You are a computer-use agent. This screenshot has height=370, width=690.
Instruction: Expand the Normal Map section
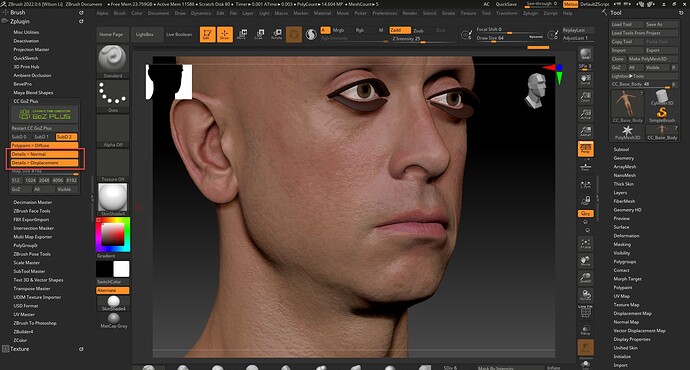pyautogui.click(x=626, y=322)
